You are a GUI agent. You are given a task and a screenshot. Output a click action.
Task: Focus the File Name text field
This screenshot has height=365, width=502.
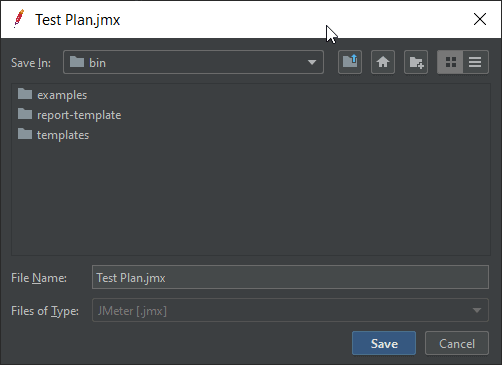click(x=290, y=277)
